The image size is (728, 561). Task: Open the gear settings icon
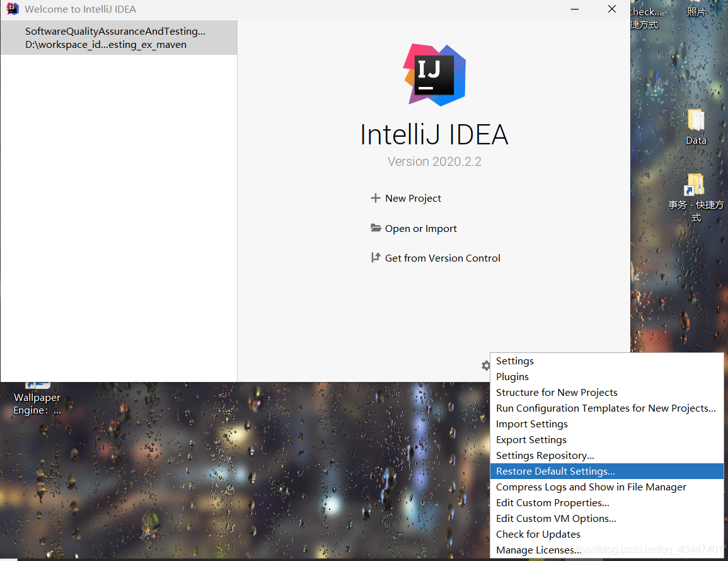[x=485, y=366]
